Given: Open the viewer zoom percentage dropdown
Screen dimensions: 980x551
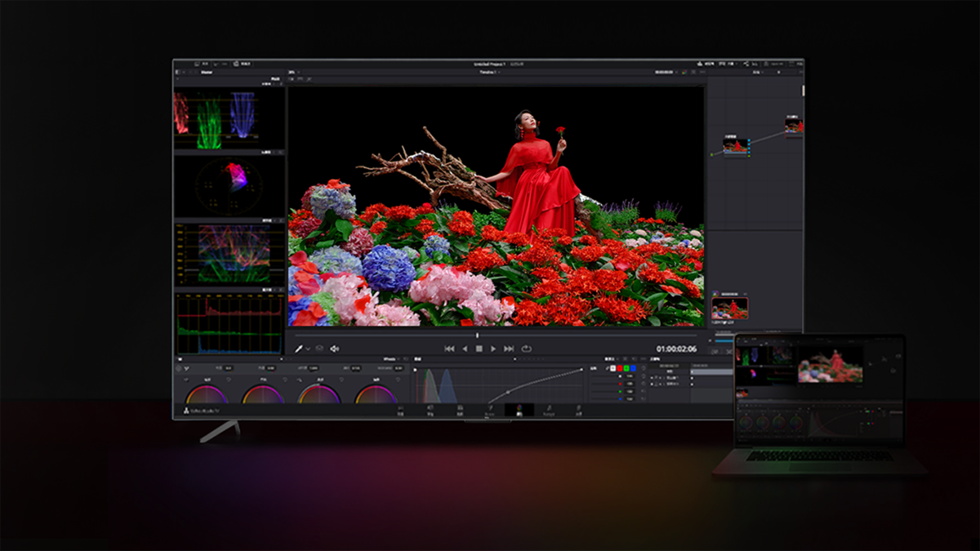Looking at the screenshot, I should 292,72.
